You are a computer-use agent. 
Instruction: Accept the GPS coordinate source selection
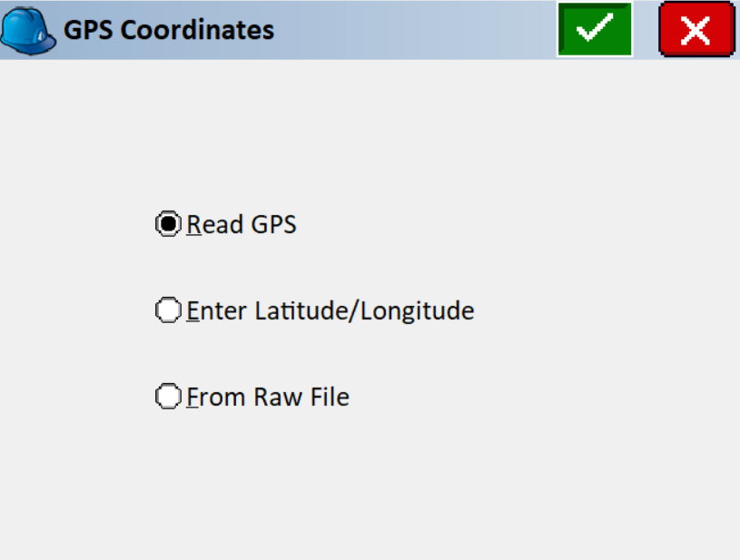[x=595, y=30]
